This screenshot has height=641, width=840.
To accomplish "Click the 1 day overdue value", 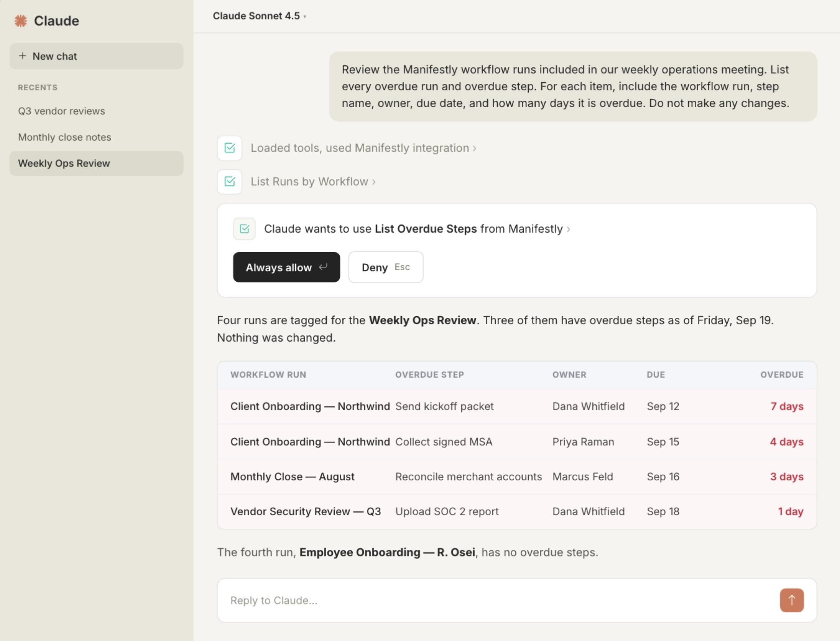I will pyautogui.click(x=790, y=512).
